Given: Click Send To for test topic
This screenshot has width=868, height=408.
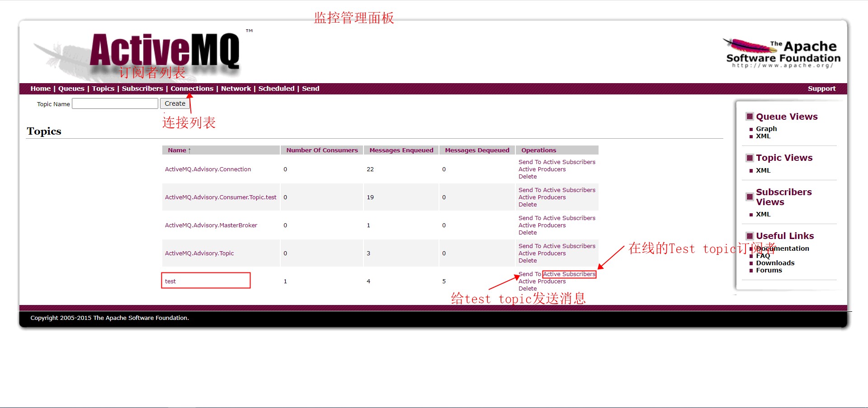Looking at the screenshot, I should point(530,274).
